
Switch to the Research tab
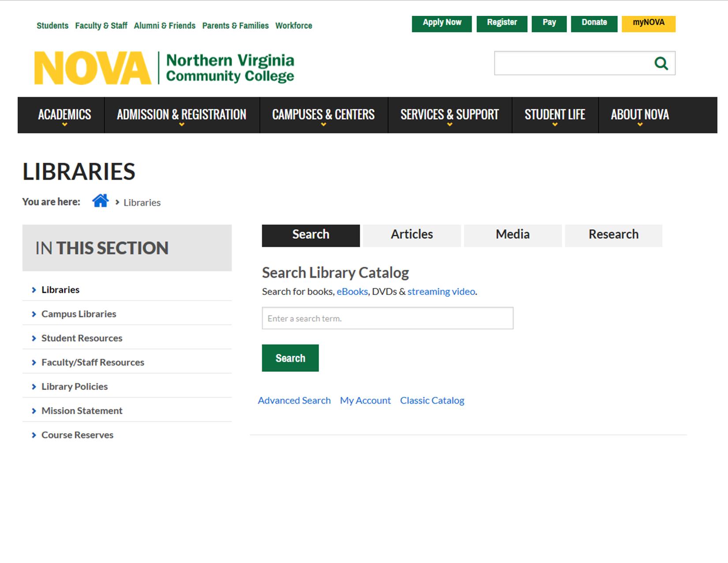(613, 235)
